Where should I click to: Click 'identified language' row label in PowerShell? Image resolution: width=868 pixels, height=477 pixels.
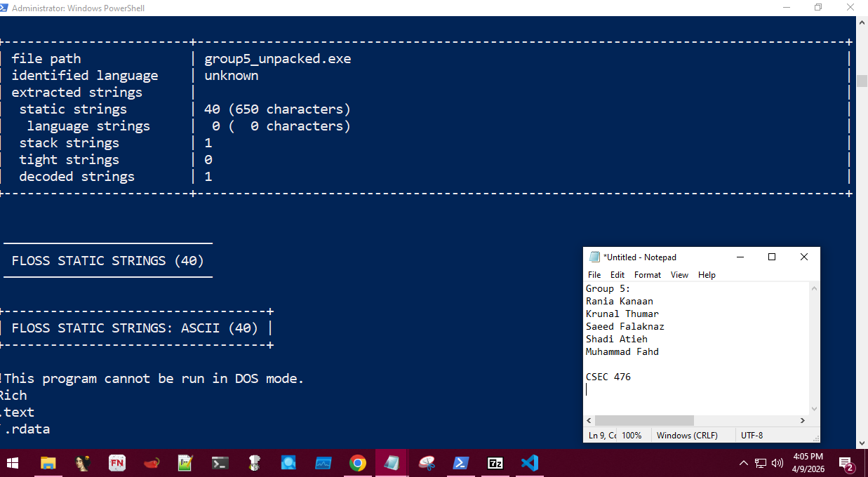click(85, 76)
